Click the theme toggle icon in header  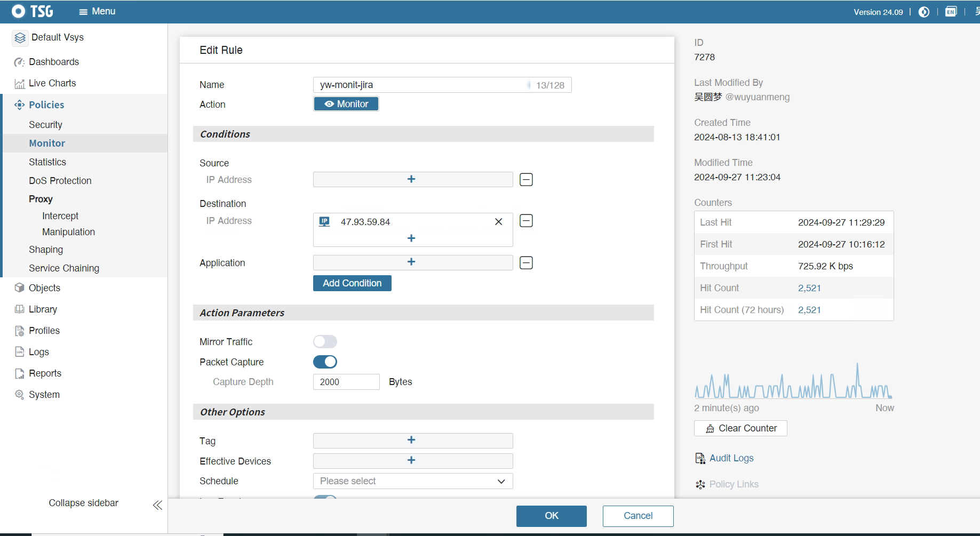click(924, 12)
